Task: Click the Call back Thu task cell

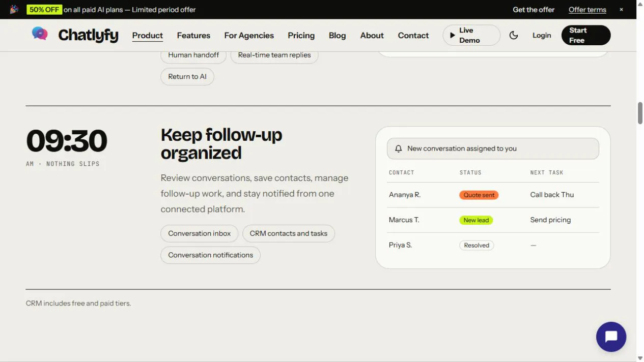Action: (552, 195)
